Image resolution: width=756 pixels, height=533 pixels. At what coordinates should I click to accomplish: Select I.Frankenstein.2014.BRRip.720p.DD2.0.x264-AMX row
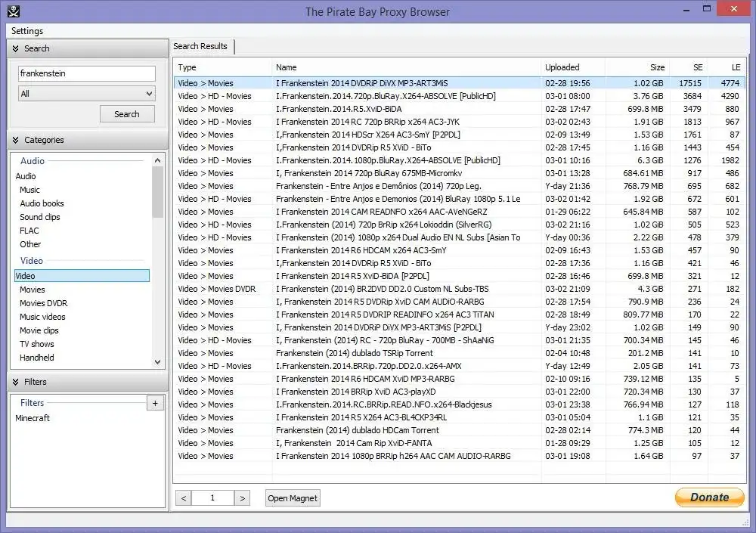460,366
